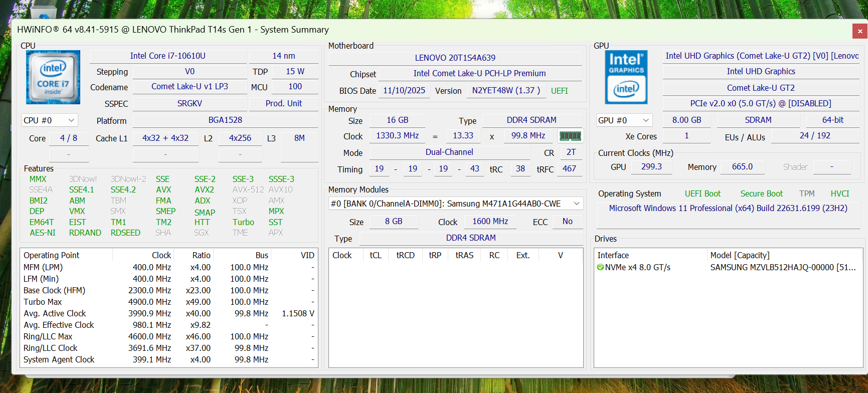Screen dimensions: 868x393
Task: Click the ECC value No
Action: 567,222
